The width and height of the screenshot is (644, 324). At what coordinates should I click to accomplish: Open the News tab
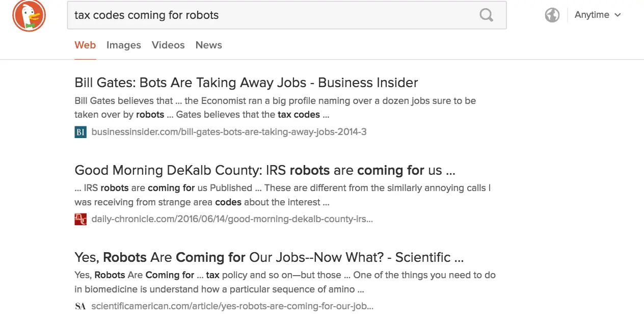208,45
